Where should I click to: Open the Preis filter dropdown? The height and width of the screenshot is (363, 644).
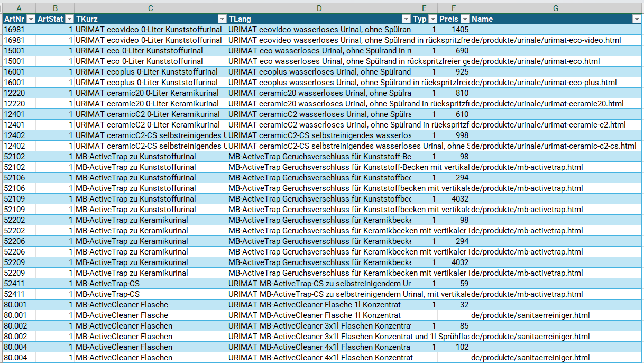click(464, 19)
